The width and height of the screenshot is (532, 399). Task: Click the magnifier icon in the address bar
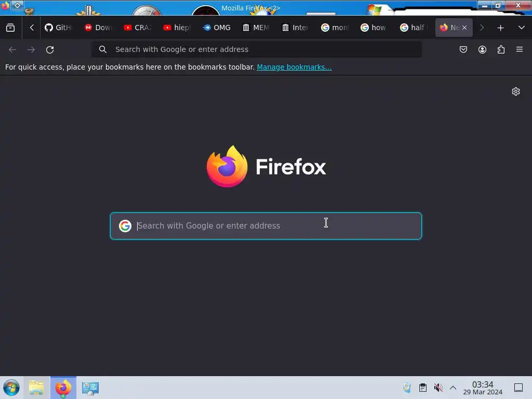pos(103,49)
